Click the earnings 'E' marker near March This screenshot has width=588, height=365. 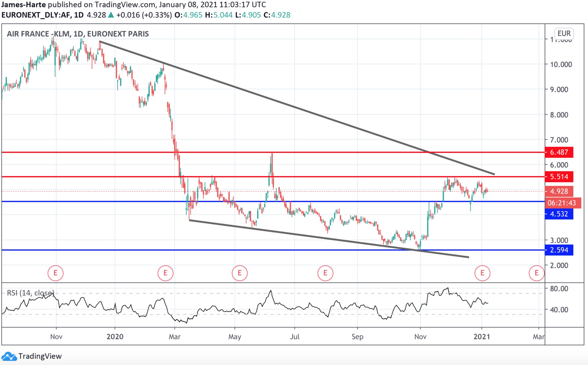click(x=165, y=273)
